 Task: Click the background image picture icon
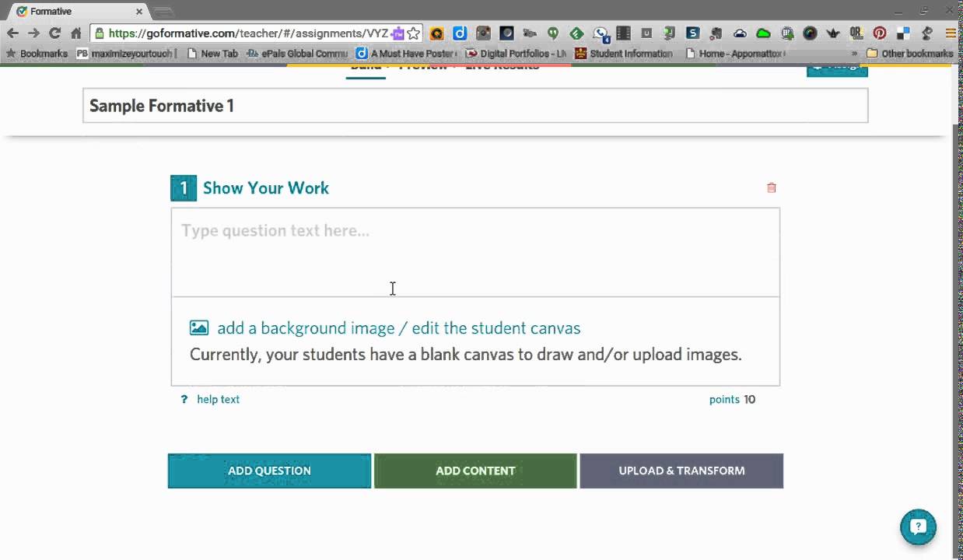(199, 328)
